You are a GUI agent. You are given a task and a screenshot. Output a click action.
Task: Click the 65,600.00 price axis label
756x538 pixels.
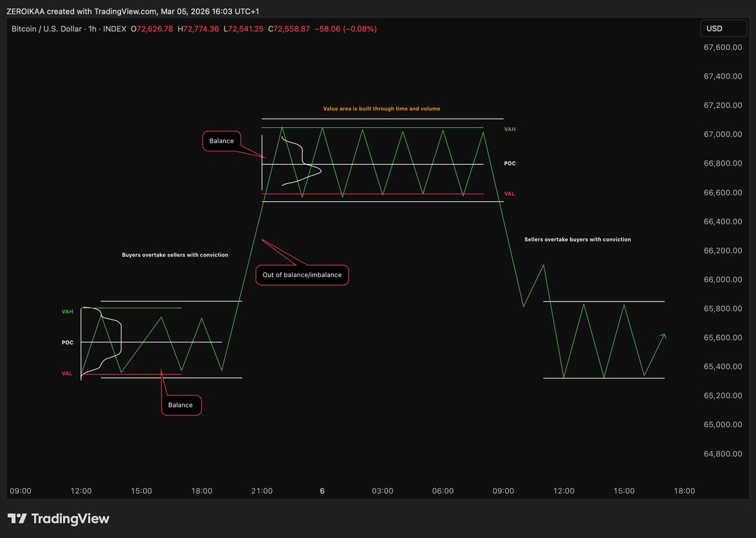click(x=723, y=337)
